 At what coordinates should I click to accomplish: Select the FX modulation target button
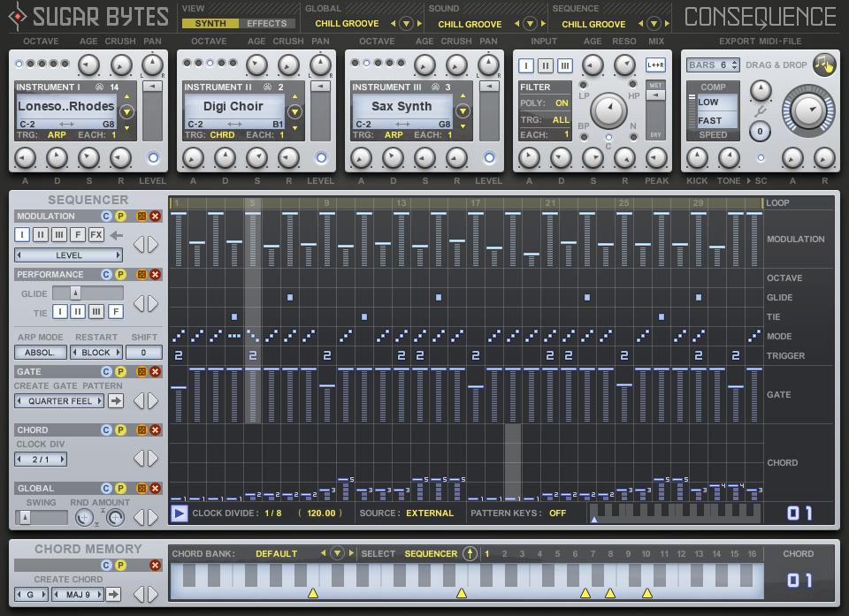tap(96, 235)
